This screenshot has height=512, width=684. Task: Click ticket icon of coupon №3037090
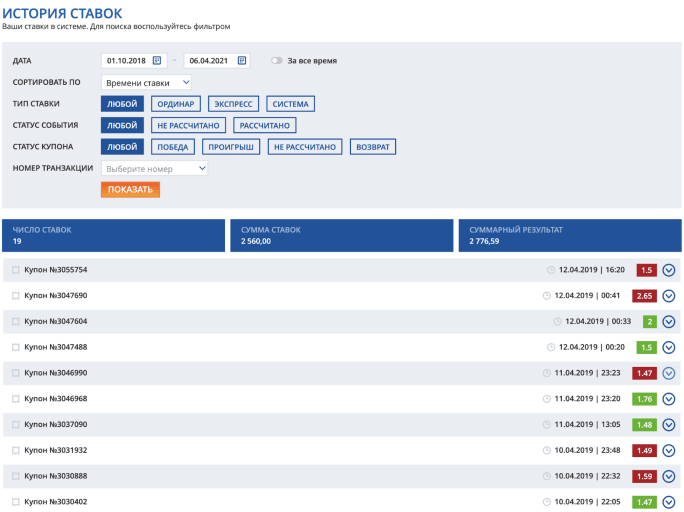(x=16, y=424)
